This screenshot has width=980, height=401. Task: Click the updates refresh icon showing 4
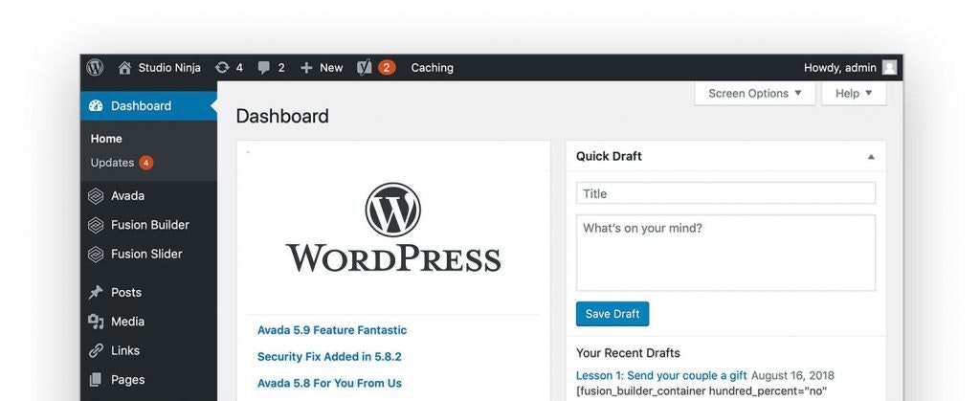(223, 68)
